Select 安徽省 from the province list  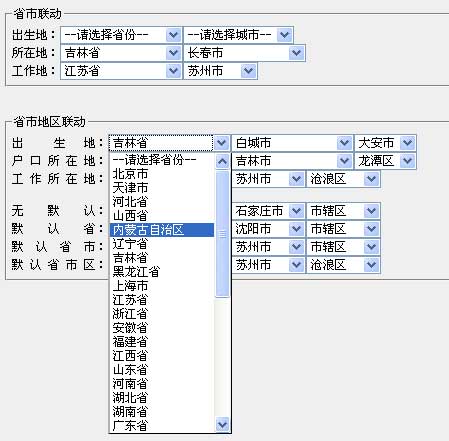162,328
